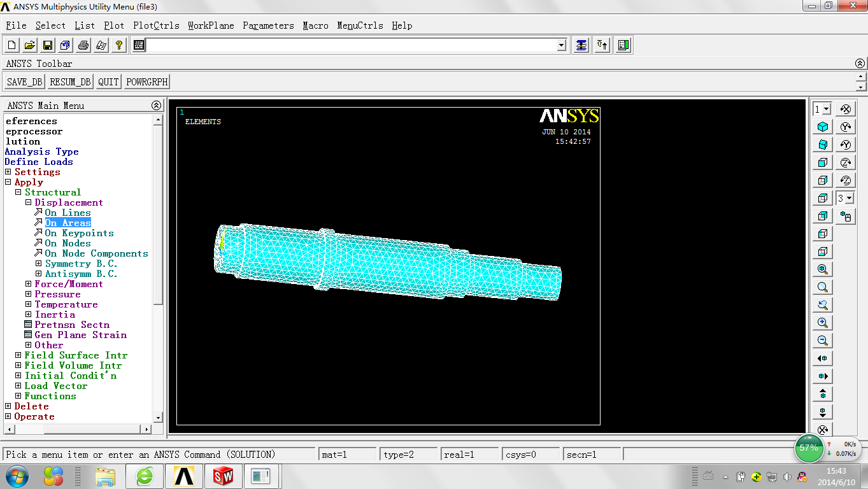Viewport: 868px width, 489px height.
Task: Expand the Inertia node
Action: click(29, 315)
